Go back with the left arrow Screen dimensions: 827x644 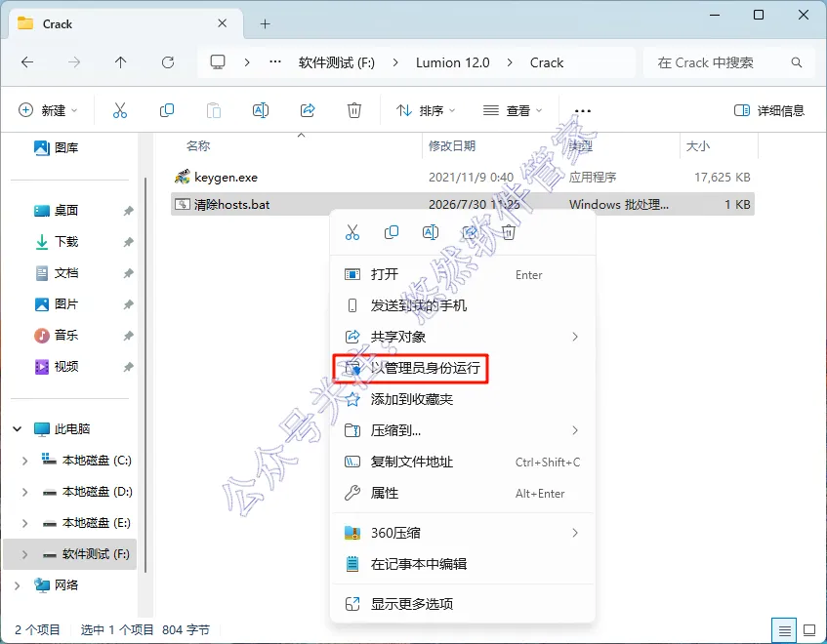[27, 62]
